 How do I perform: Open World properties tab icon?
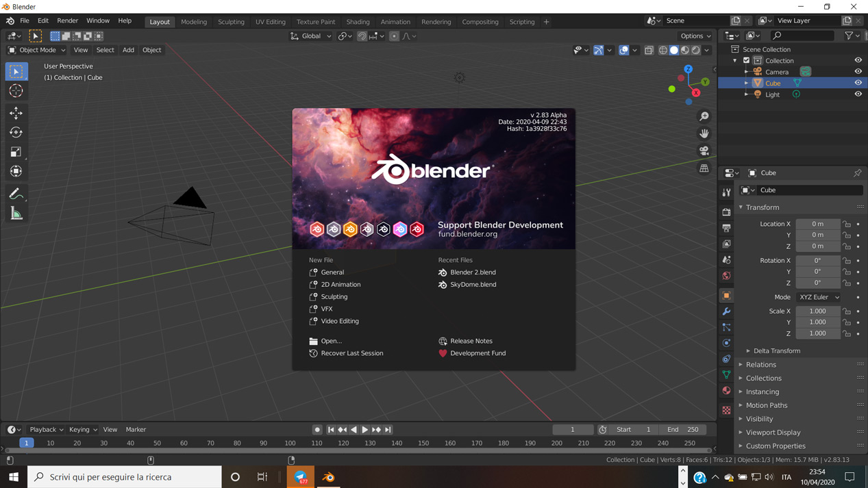(726, 276)
